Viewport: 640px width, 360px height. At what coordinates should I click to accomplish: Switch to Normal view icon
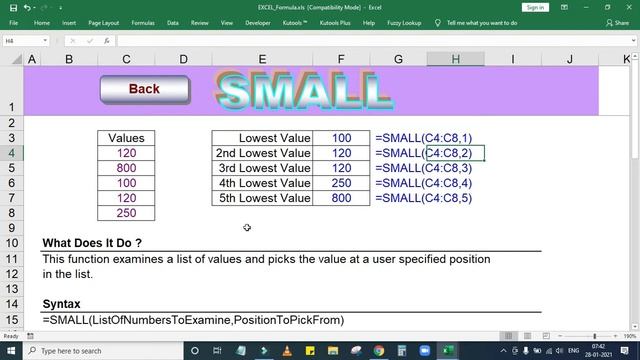click(x=508, y=336)
